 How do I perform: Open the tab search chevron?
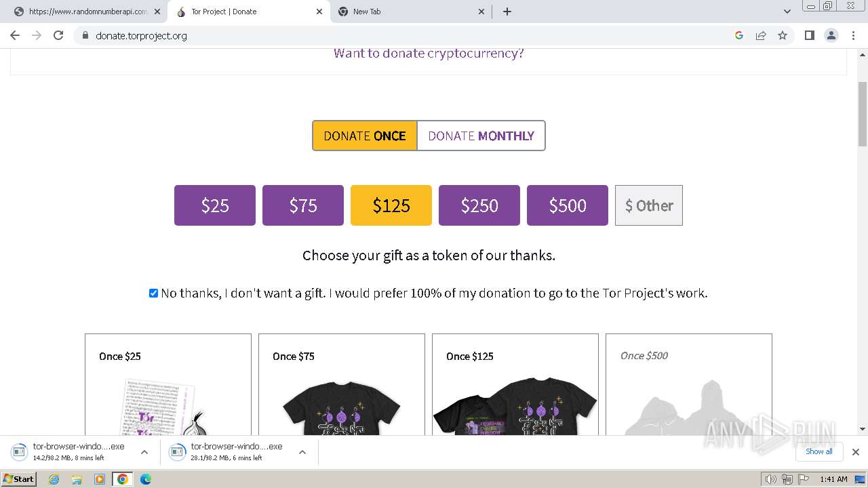click(787, 12)
